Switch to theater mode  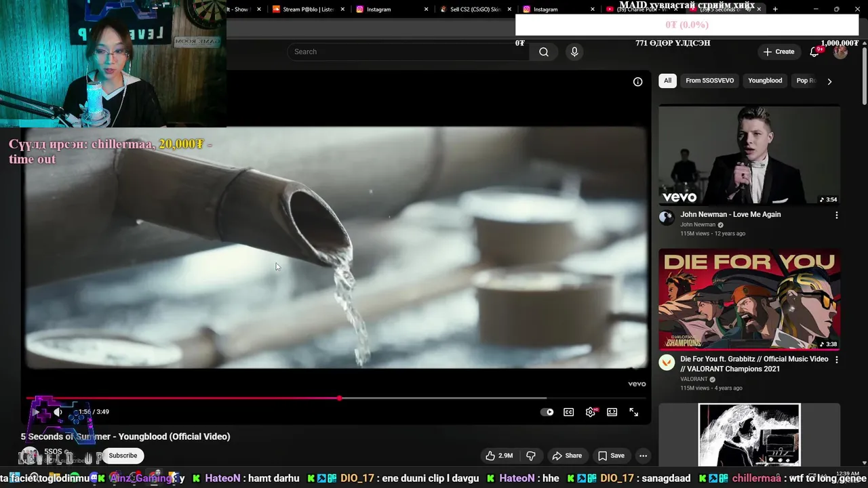[612, 412]
